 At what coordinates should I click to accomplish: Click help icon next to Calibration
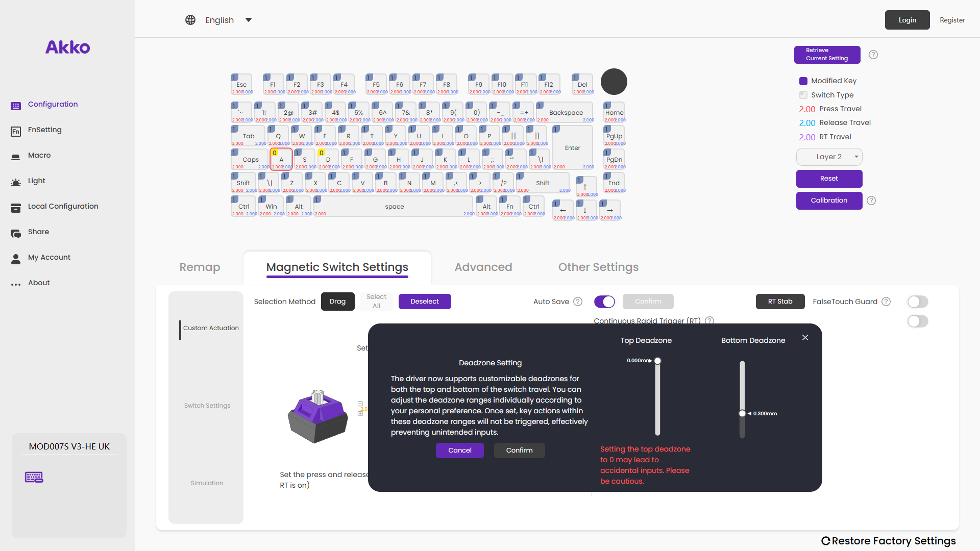click(x=871, y=201)
